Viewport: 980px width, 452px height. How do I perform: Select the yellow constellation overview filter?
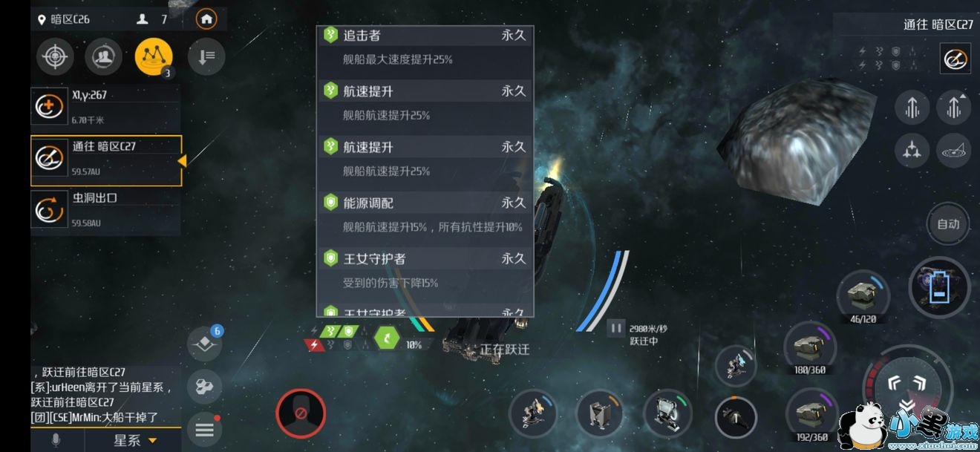[x=154, y=57]
